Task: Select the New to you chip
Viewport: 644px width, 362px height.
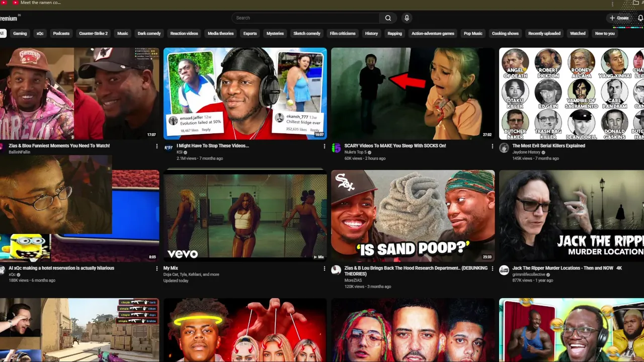Action: coord(605,34)
